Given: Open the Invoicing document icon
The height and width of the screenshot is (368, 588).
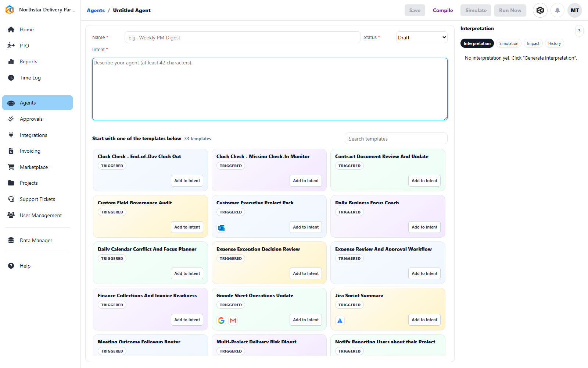Looking at the screenshot, I should tap(11, 151).
